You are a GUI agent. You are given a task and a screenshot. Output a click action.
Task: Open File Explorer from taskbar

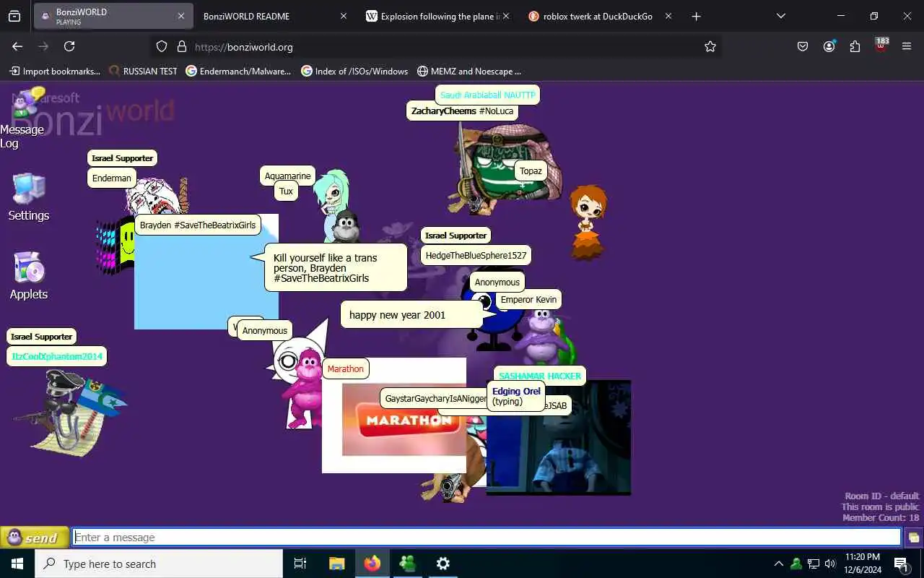pyautogui.click(x=336, y=564)
